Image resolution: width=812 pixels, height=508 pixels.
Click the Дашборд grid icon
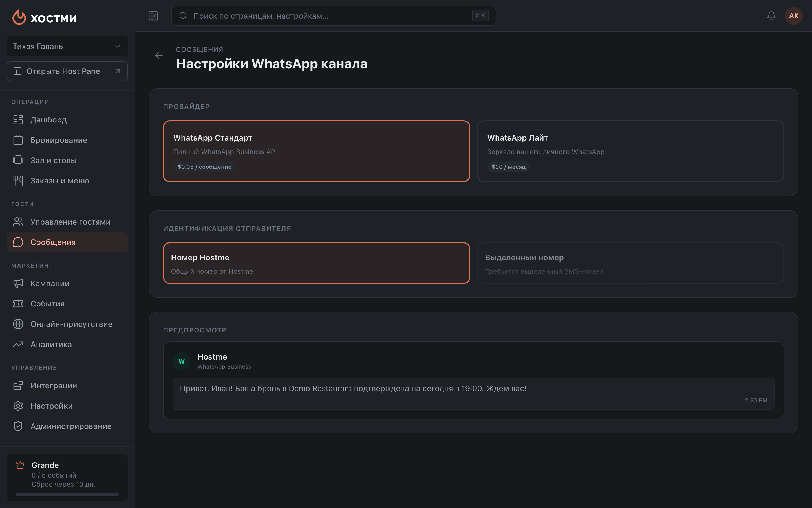(x=18, y=120)
